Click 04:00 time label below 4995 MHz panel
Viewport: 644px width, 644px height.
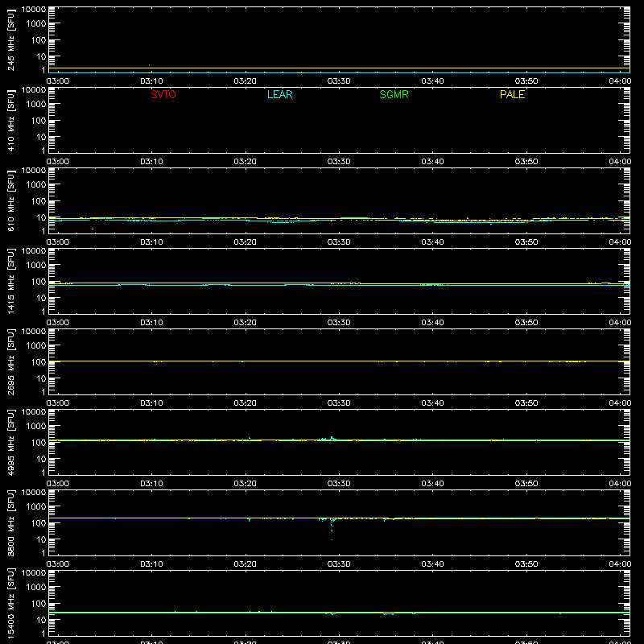[x=620, y=484]
